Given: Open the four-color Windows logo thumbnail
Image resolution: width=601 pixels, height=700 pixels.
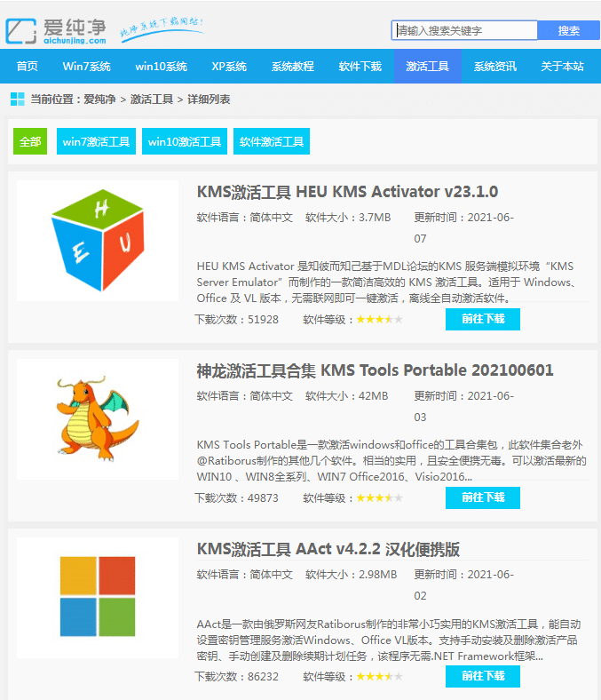Looking at the screenshot, I should point(97,594).
